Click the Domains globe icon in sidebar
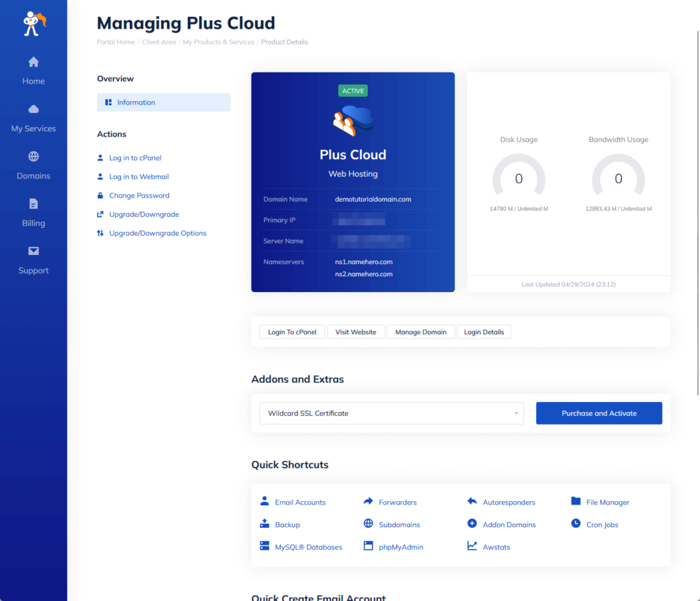The image size is (700, 601). (33, 157)
